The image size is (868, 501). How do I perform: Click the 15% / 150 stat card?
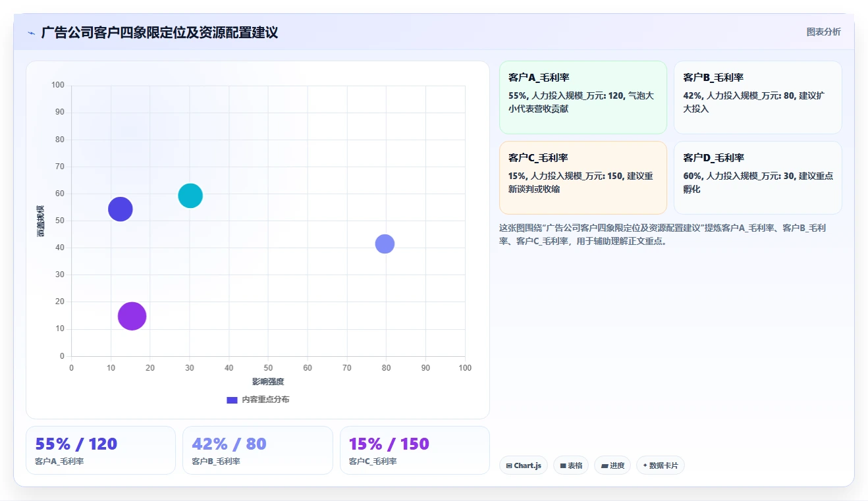pyautogui.click(x=415, y=450)
